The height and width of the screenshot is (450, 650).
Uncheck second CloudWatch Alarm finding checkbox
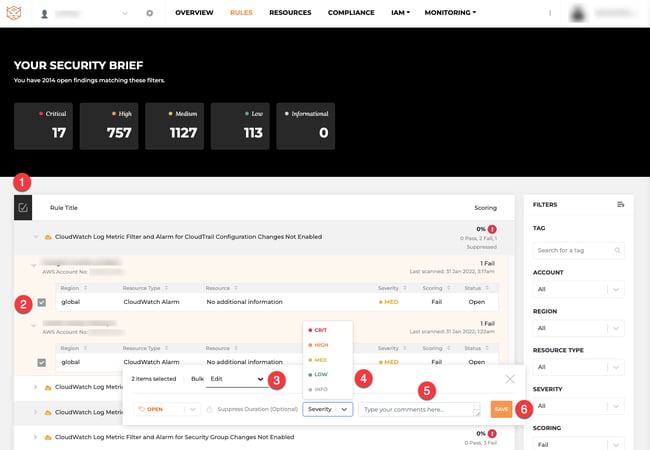click(41, 363)
